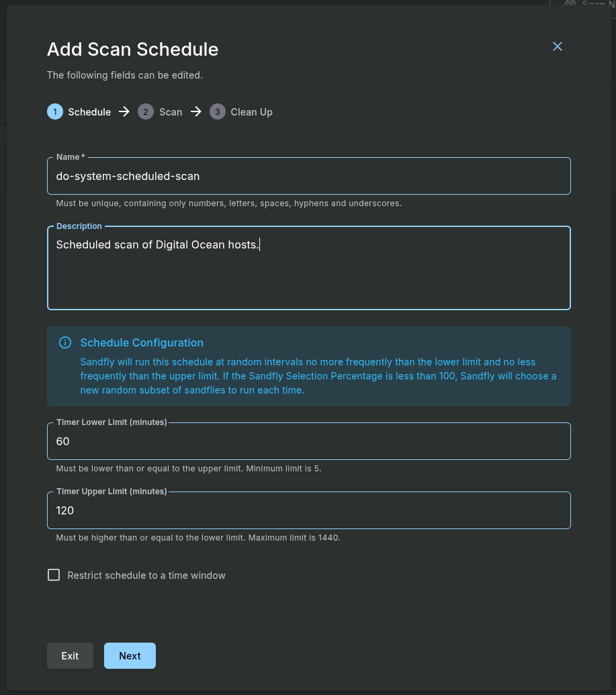This screenshot has height=695, width=616.
Task: Click the step 1 number circle
Action: 55,111
